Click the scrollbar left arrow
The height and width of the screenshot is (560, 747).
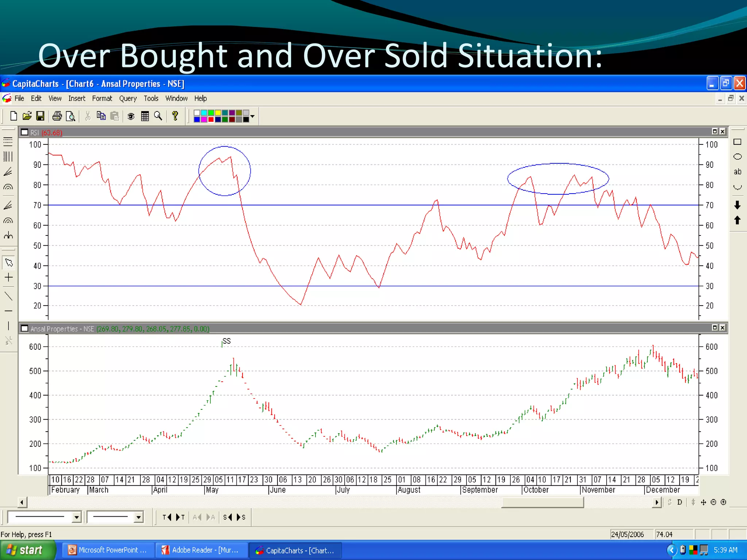[x=22, y=502]
